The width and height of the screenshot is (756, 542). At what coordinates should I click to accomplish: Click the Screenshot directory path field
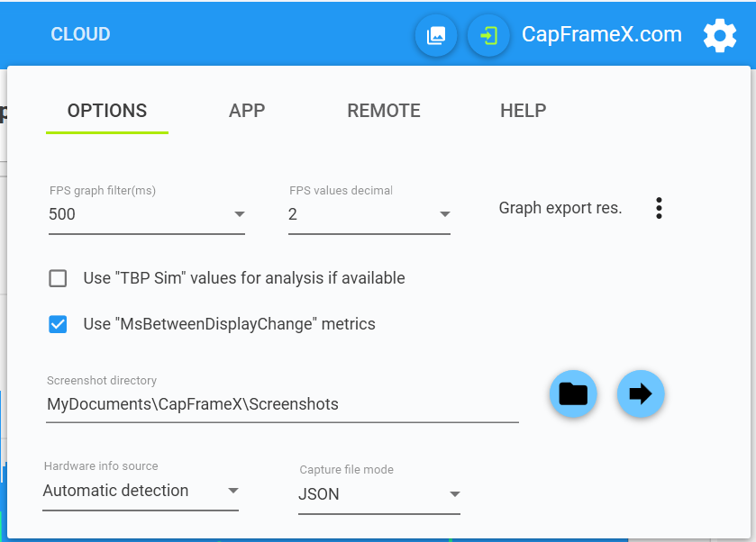pos(282,404)
